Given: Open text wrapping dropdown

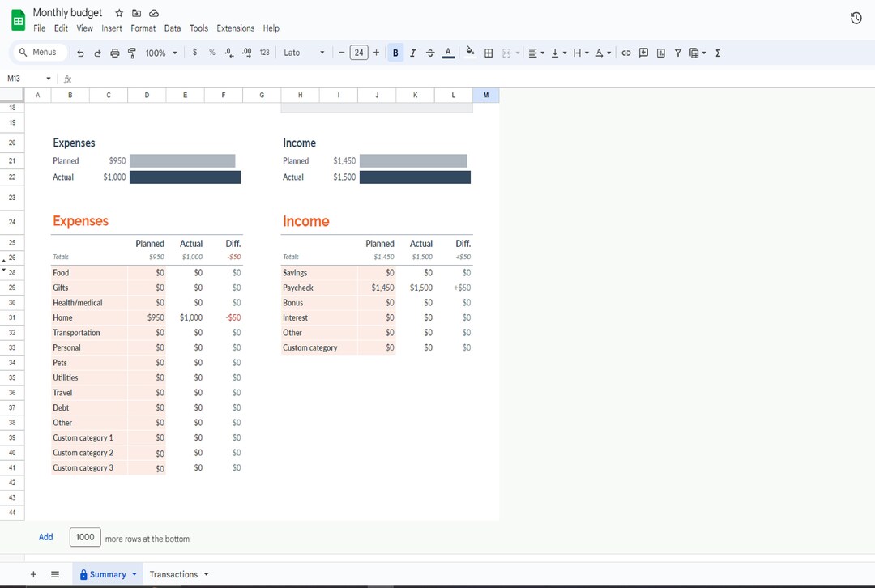Looking at the screenshot, I should coord(581,53).
